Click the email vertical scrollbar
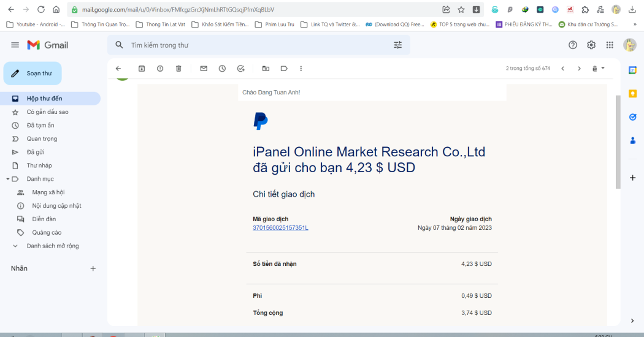This screenshot has width=644, height=337. tap(618, 142)
